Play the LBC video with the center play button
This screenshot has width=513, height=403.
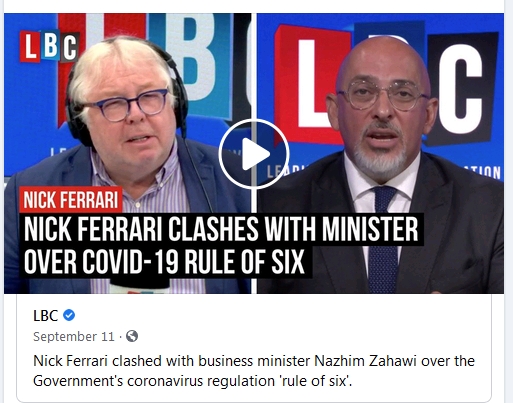(254, 154)
